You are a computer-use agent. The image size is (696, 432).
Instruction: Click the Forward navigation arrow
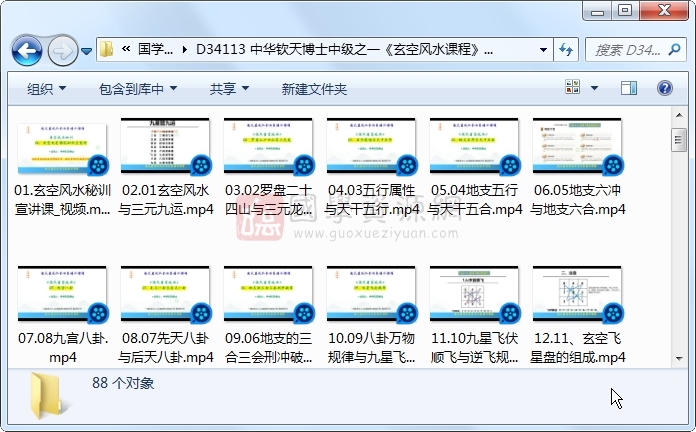tap(62, 49)
